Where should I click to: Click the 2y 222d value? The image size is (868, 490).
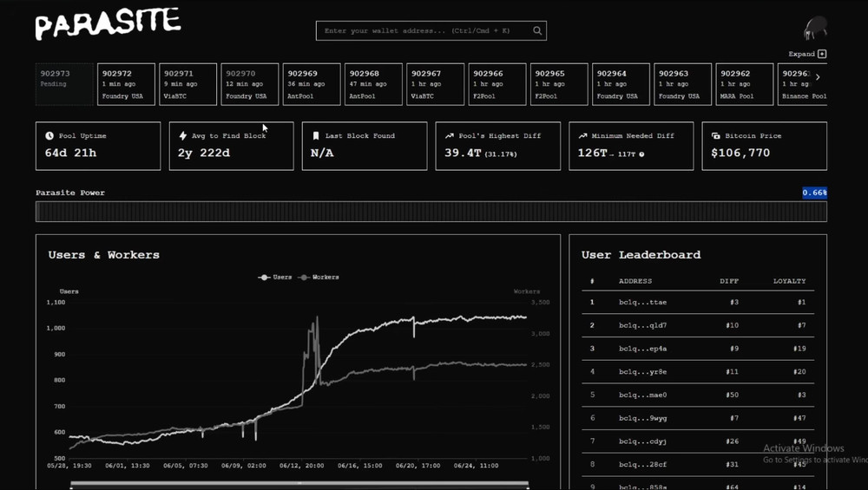click(204, 154)
